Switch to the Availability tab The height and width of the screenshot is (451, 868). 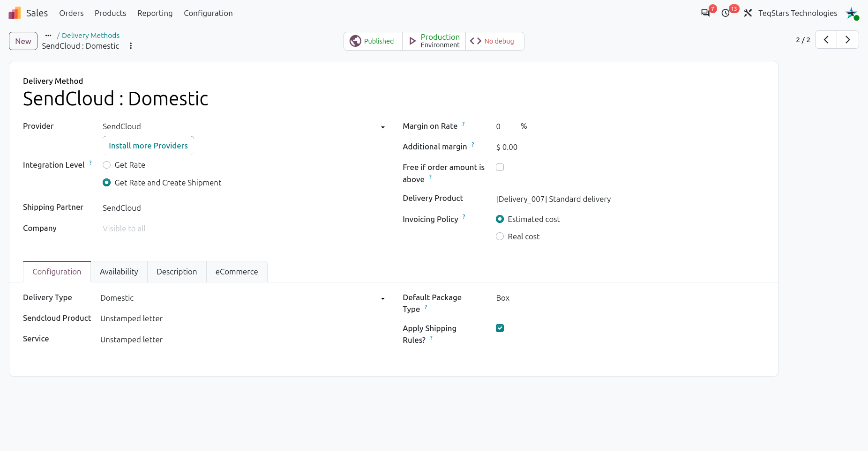[119, 272]
